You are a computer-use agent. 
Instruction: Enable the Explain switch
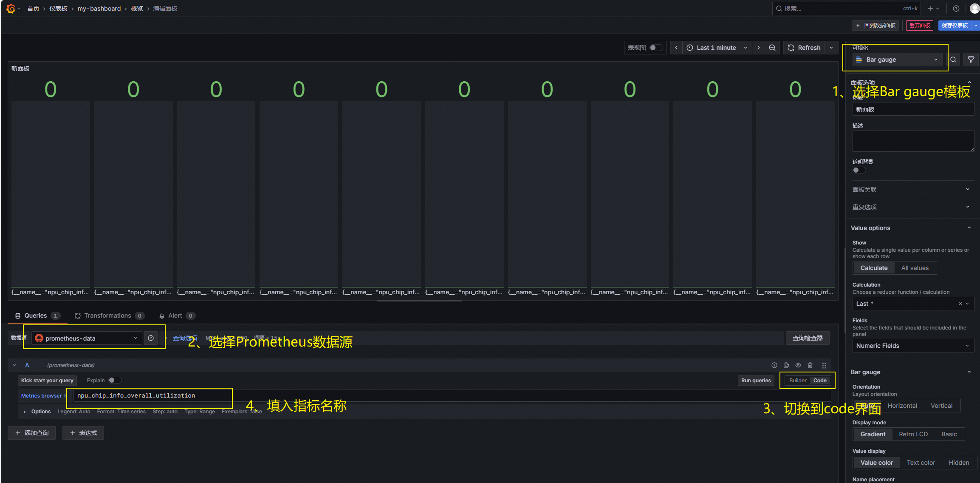tap(114, 380)
